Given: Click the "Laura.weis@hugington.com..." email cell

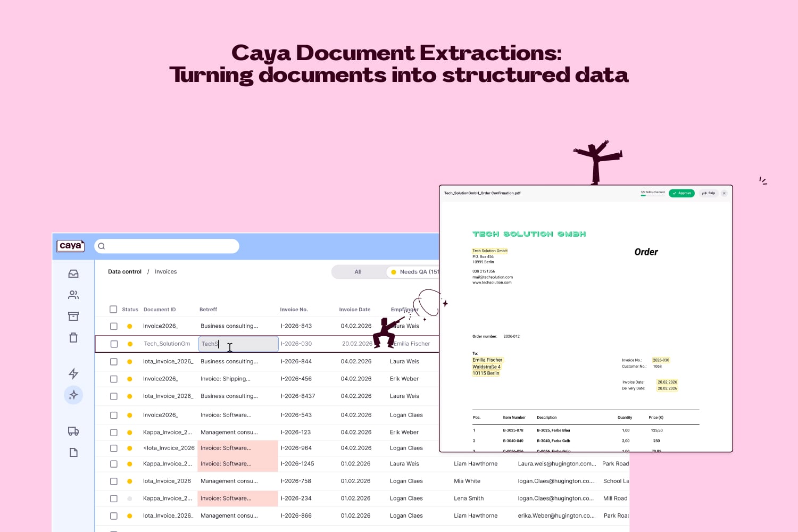Looking at the screenshot, I should (557, 464).
